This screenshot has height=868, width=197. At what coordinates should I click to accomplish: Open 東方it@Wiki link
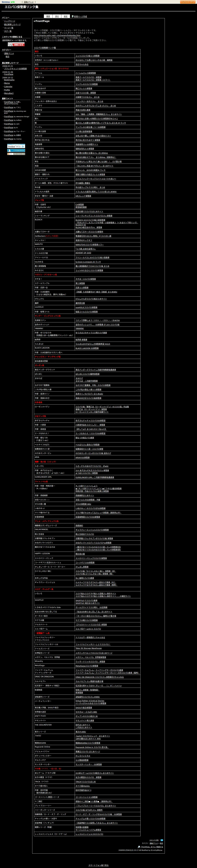(x=81, y=732)
